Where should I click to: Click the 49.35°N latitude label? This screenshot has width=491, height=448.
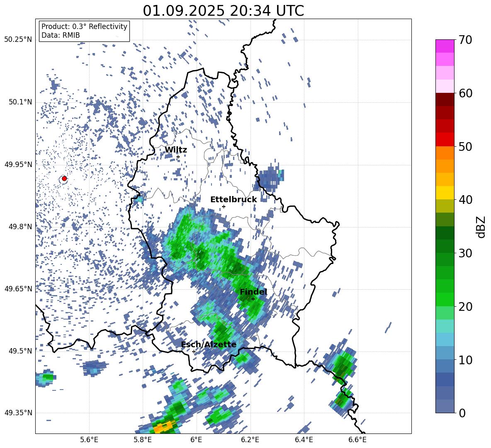pyautogui.click(x=18, y=413)
